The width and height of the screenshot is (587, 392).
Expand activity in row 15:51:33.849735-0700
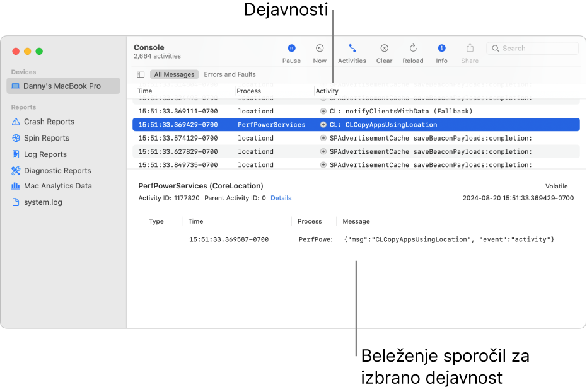pyautogui.click(x=323, y=165)
